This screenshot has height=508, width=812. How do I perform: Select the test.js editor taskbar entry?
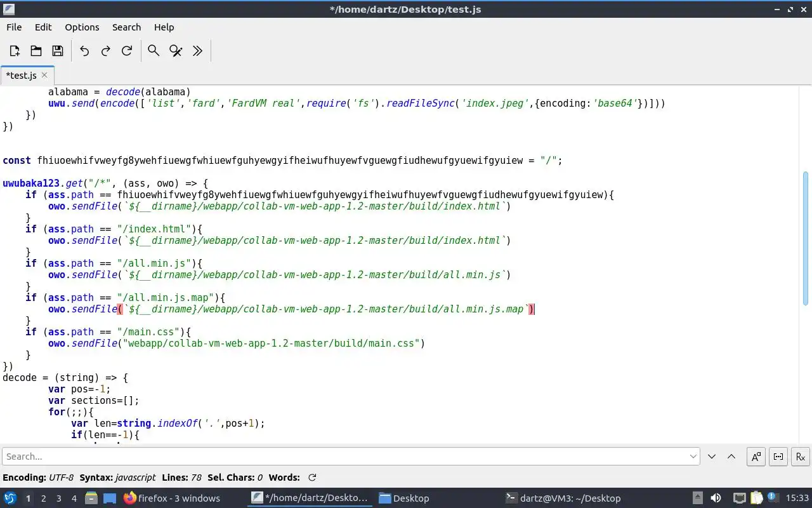click(x=310, y=498)
